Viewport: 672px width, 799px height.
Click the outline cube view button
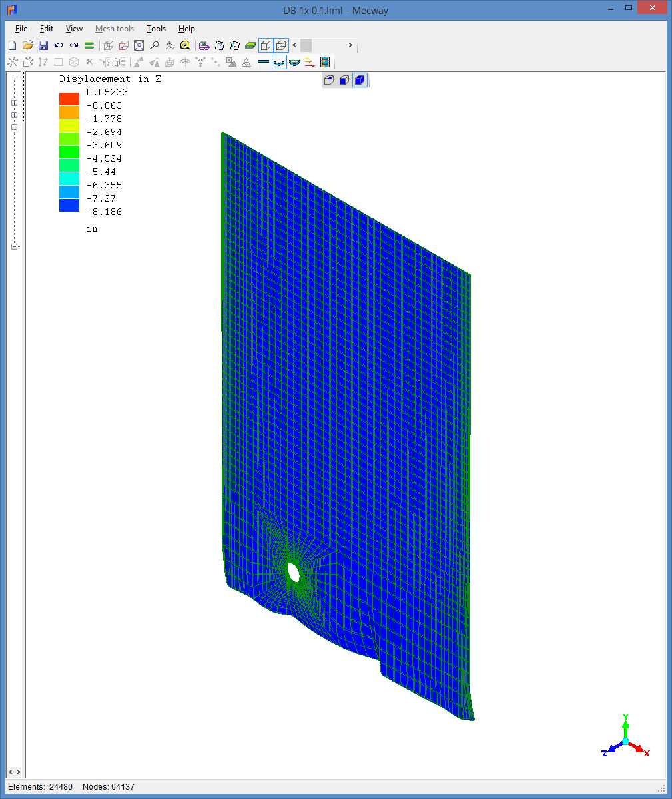tap(329, 81)
